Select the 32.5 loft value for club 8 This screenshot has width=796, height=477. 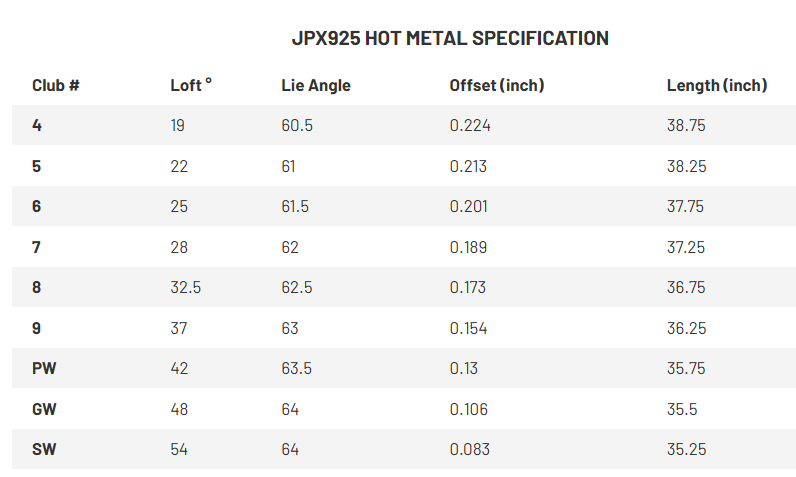[186, 288]
